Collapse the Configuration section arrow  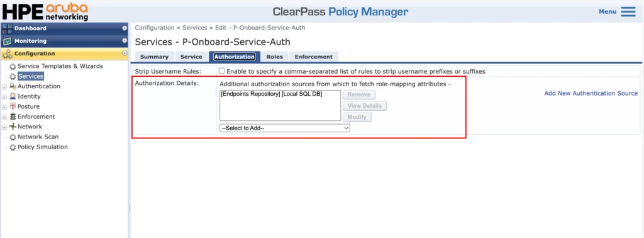[125, 54]
